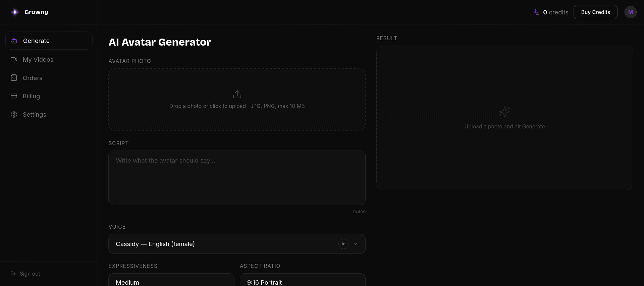Screen dimensions: 644x286
Task: Click the EXPRESSIVENESS label
Action: pyautogui.click(x=133, y=266)
